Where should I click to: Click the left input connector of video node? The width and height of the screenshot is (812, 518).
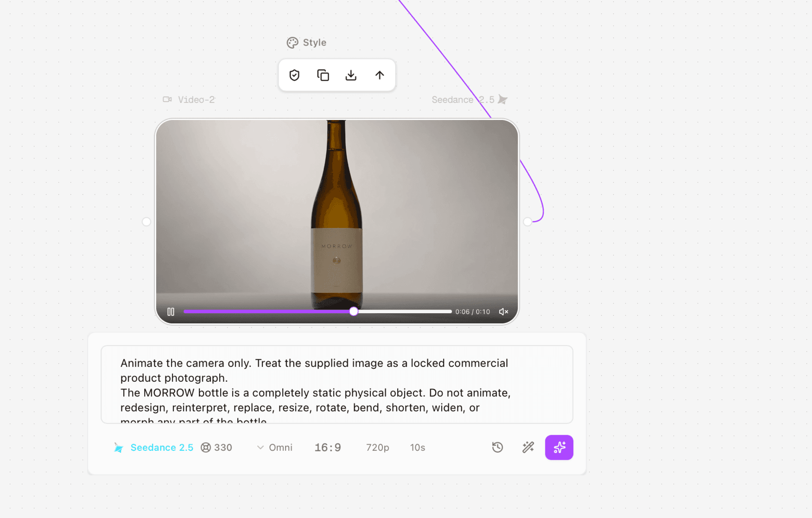tap(146, 221)
